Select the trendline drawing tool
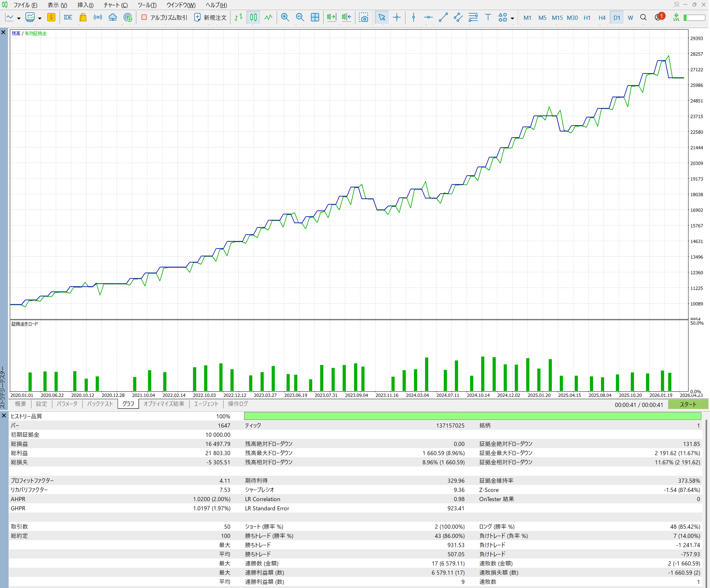Image resolution: width=710 pixels, height=588 pixels. point(443,17)
